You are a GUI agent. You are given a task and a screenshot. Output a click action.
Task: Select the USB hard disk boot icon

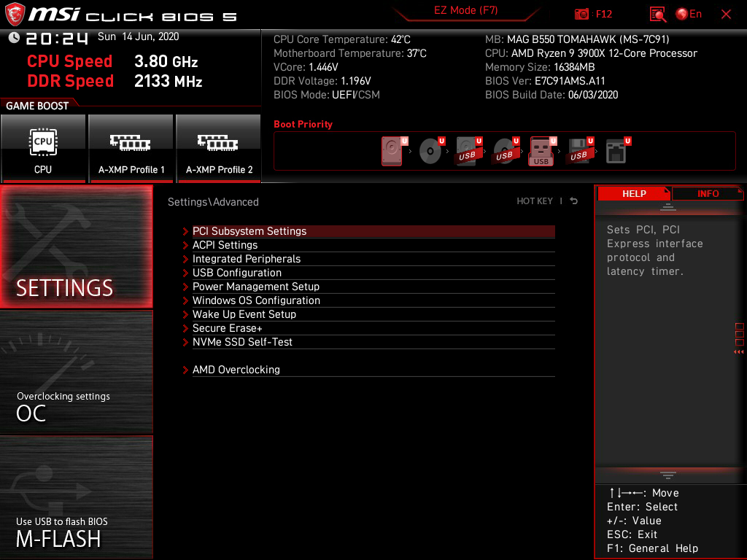pyautogui.click(x=468, y=151)
